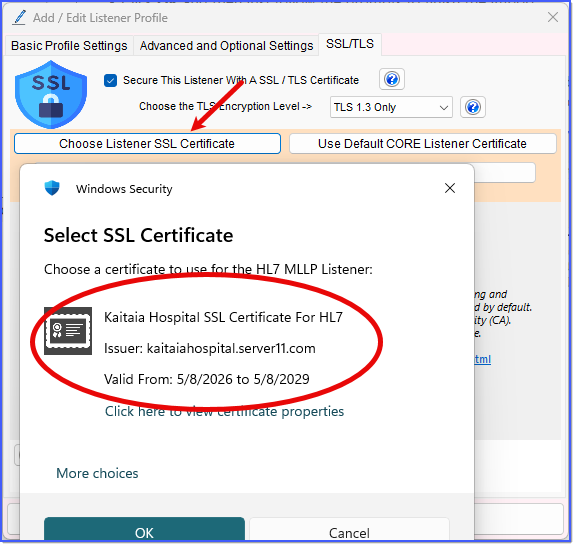Untick Secure This Listener With SSL/TLS Certificate

pos(110,80)
